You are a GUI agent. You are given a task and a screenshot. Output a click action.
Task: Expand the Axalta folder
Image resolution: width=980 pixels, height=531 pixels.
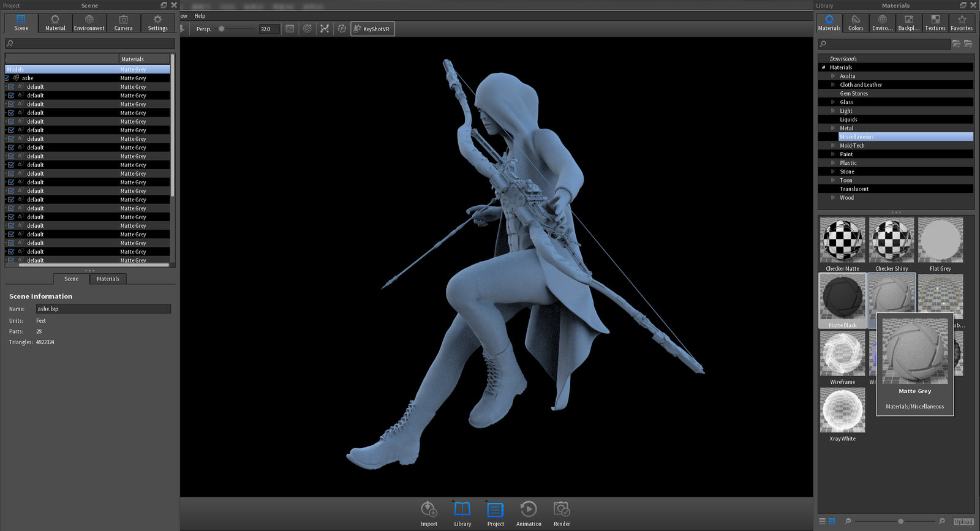(x=833, y=76)
